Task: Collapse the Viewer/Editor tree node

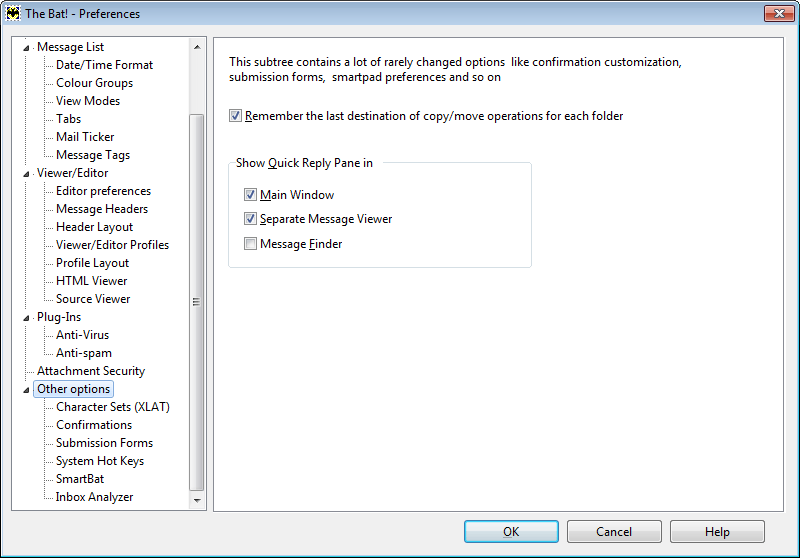Action: coord(27,174)
